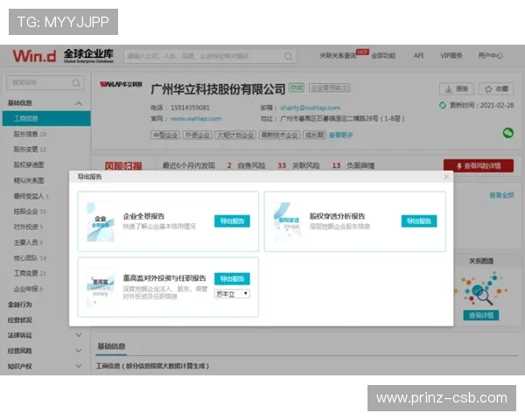Click the WAHLAP company logo
The width and height of the screenshot is (525, 420).
(122, 84)
